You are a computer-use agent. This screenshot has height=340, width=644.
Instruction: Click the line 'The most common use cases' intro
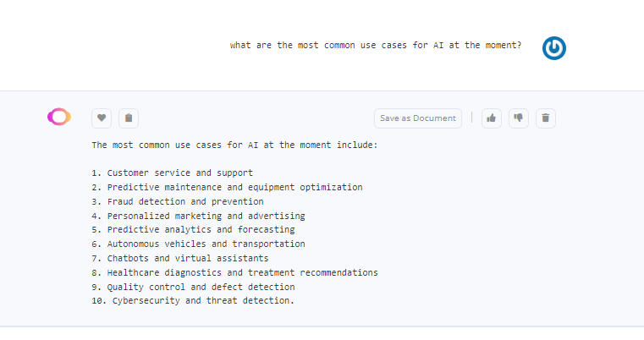234,145
